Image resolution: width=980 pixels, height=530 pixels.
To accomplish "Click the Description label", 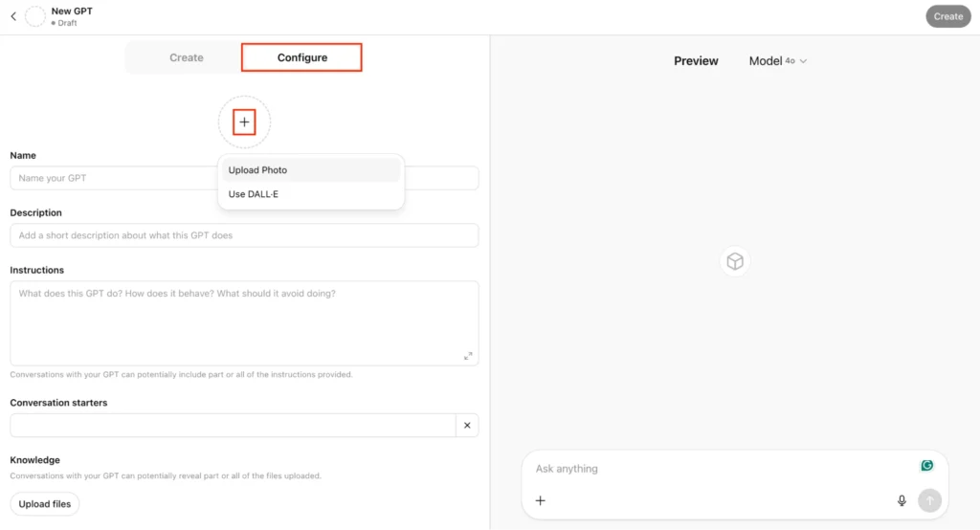I will pyautogui.click(x=35, y=212).
